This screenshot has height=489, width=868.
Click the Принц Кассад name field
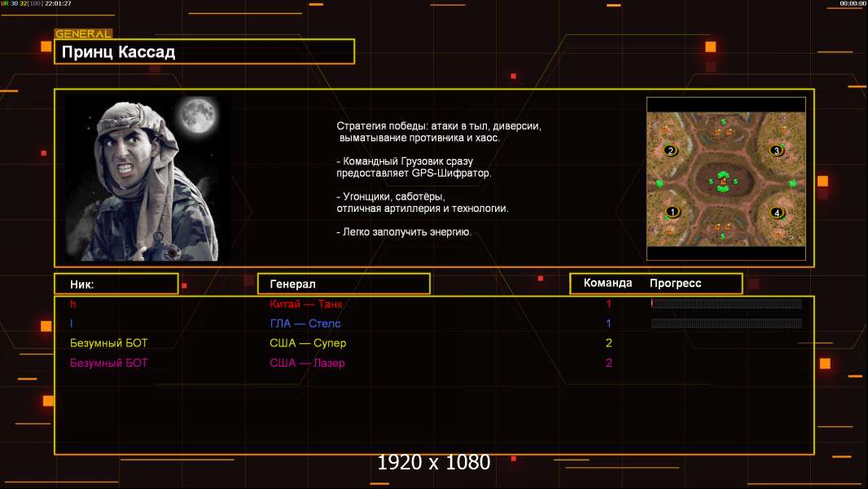[204, 52]
